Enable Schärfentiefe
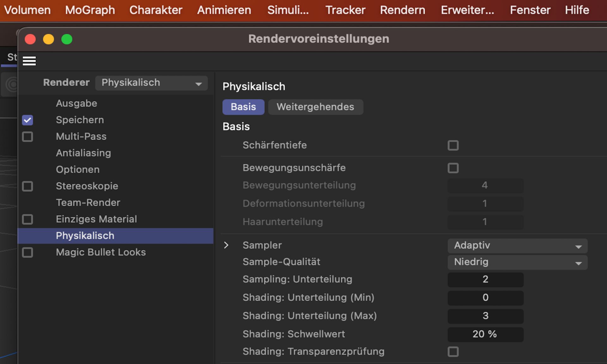This screenshot has height=364, width=607. (453, 145)
